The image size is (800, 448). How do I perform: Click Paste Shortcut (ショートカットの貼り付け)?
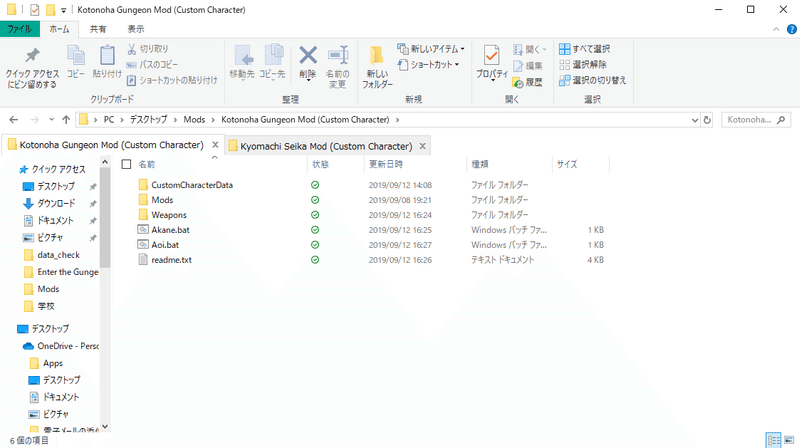[172, 80]
